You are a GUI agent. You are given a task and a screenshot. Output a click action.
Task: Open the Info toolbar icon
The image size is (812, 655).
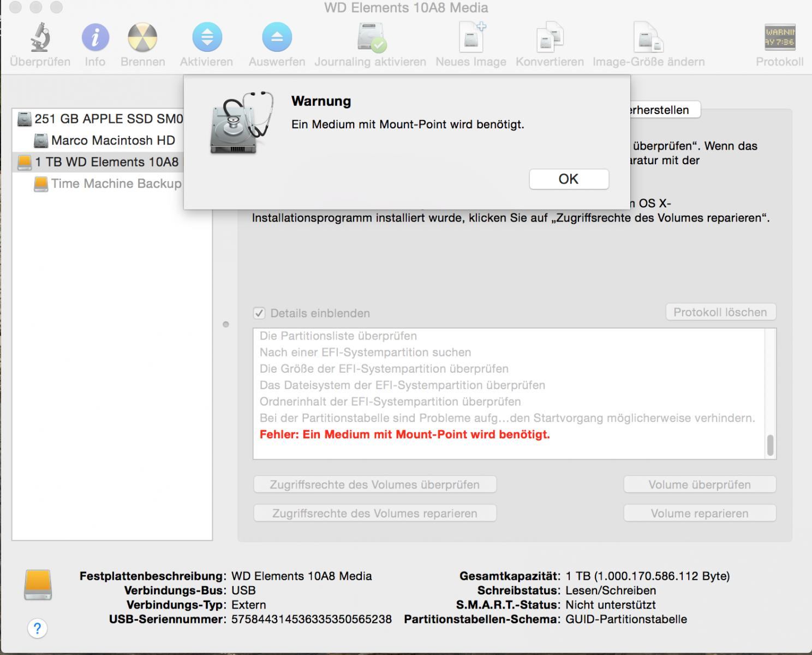[95, 37]
